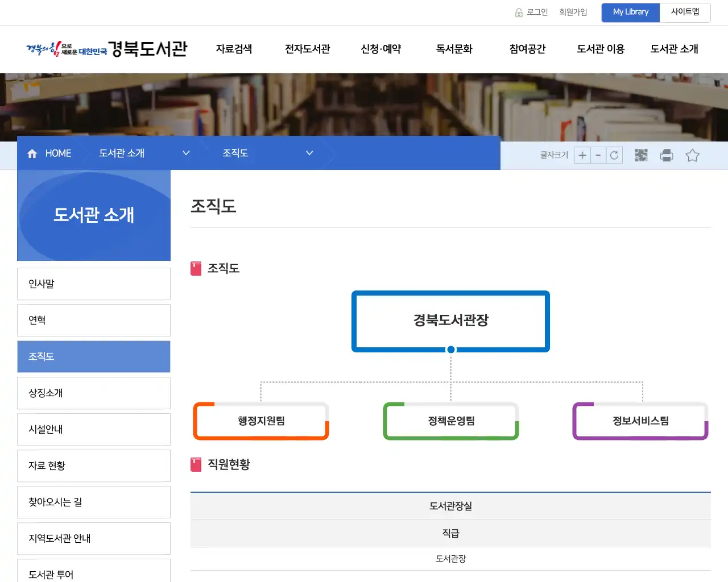Click the 행정지원팀 orange box in the organization chart
The height and width of the screenshot is (582, 728).
tap(261, 421)
